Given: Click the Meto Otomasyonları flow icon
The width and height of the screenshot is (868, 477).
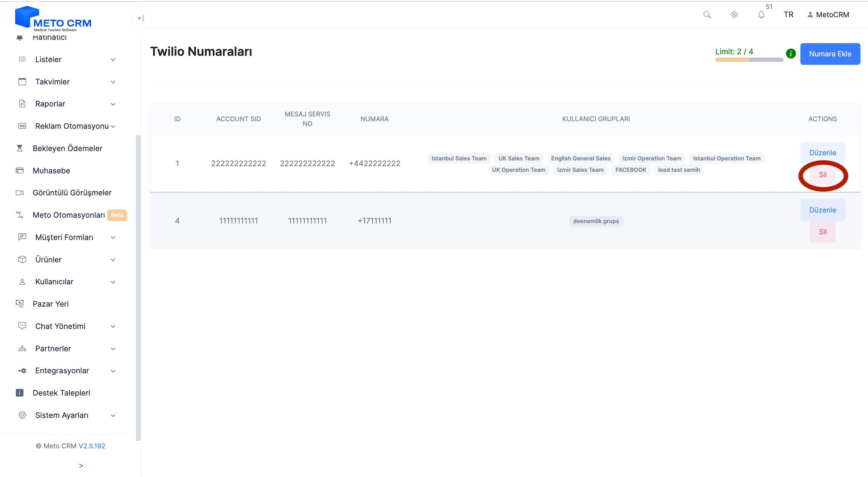Looking at the screenshot, I should pyautogui.click(x=20, y=215).
